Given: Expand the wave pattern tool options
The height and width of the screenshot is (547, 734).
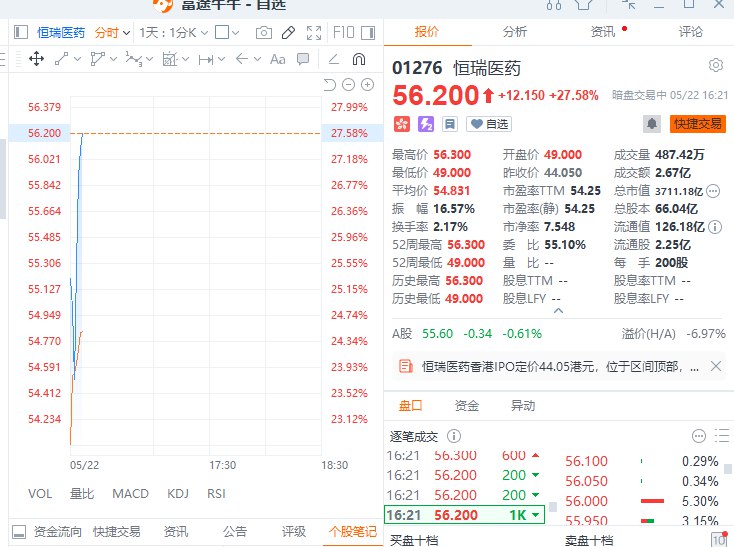Looking at the screenshot, I should [149, 59].
